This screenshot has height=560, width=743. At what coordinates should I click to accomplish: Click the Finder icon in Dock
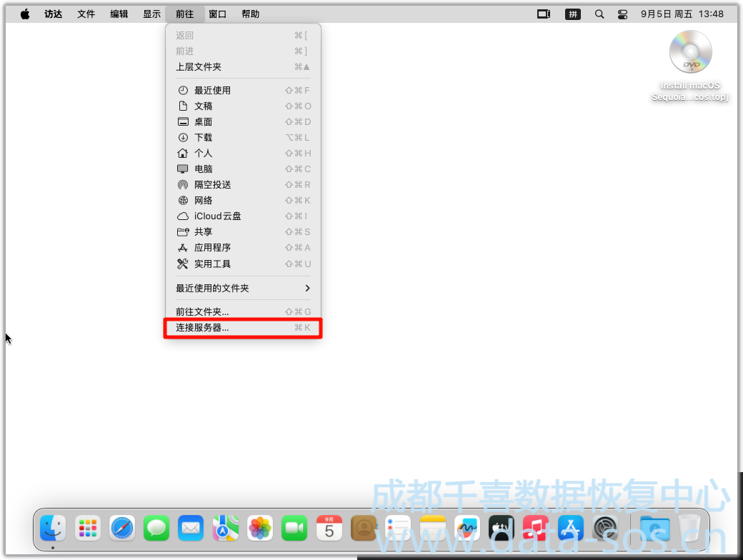tap(53, 529)
